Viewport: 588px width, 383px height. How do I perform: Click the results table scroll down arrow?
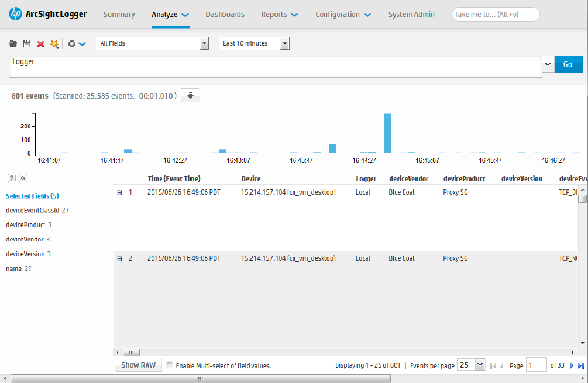pyautogui.click(x=582, y=343)
